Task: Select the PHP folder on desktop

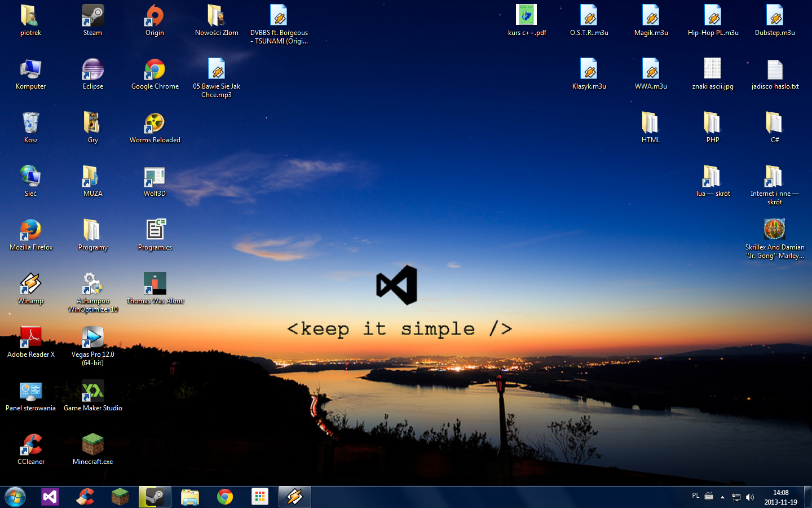Action: 713,124
